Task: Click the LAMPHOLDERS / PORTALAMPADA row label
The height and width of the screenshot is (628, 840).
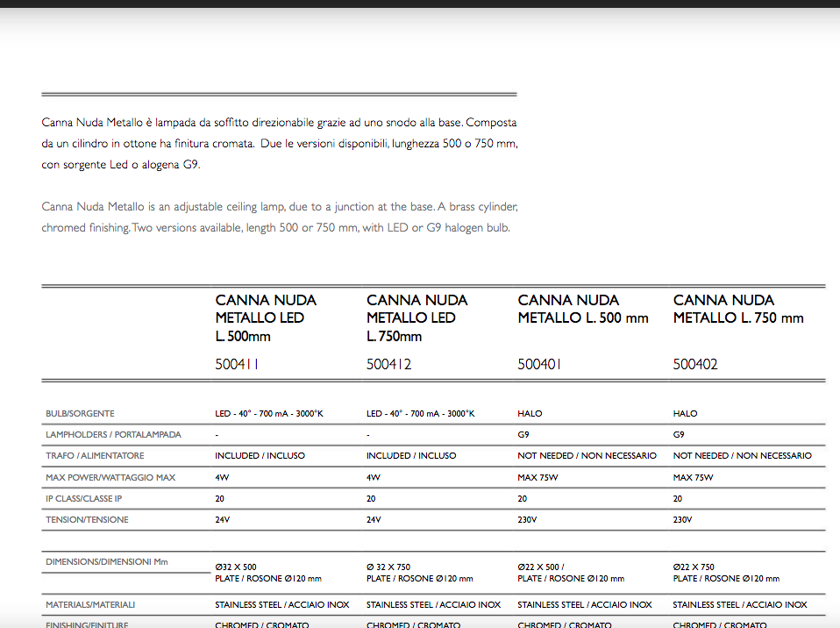Action: pyautogui.click(x=113, y=435)
